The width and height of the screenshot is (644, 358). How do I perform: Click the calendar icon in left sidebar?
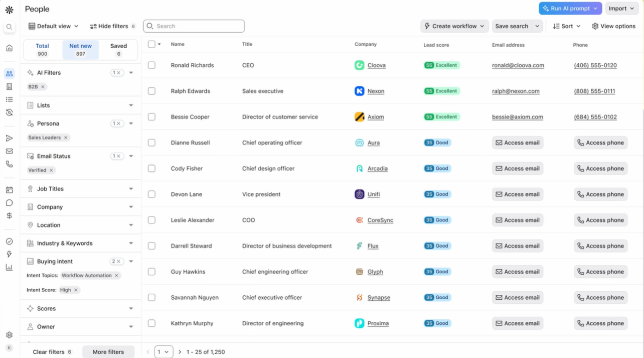[9, 190]
